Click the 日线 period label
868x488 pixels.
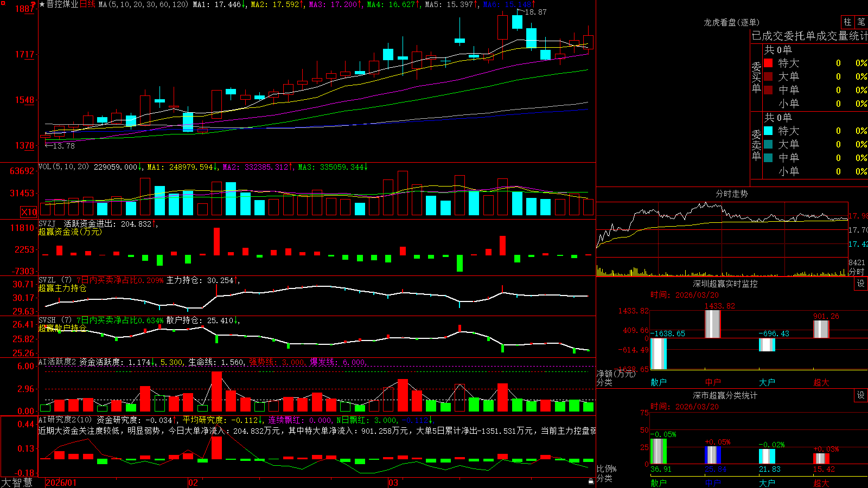(x=87, y=4)
